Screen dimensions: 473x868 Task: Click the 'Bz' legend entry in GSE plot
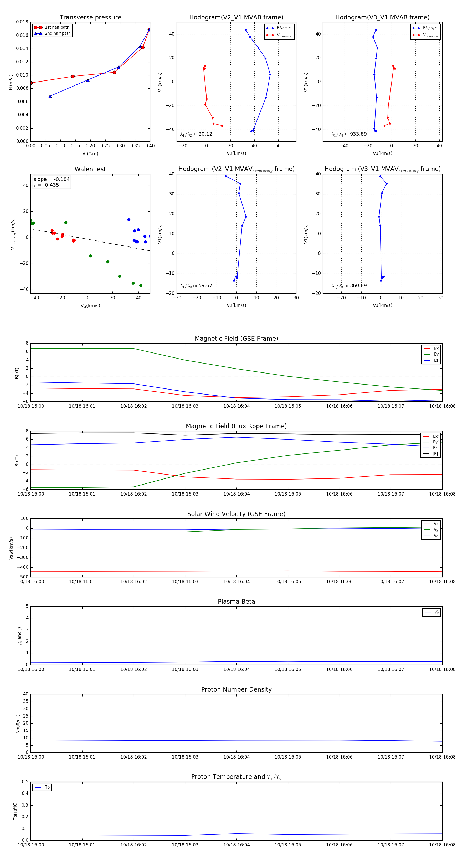point(431,360)
